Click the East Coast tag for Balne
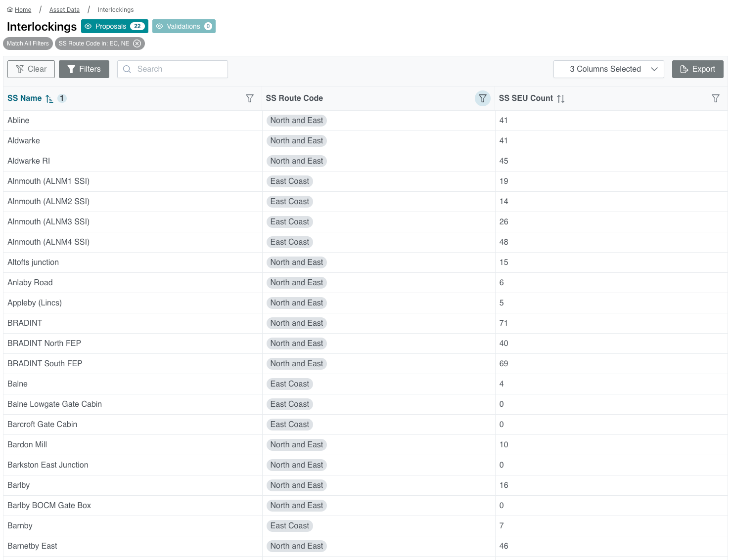 click(x=289, y=384)
